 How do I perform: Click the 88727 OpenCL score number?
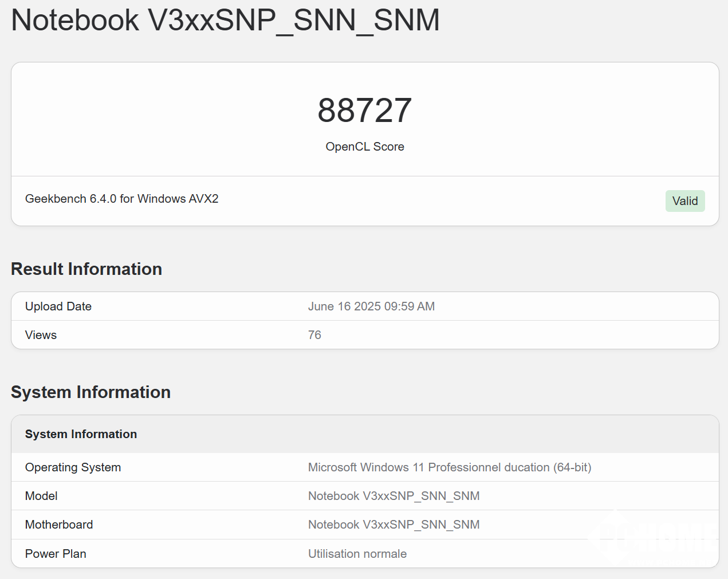365,110
